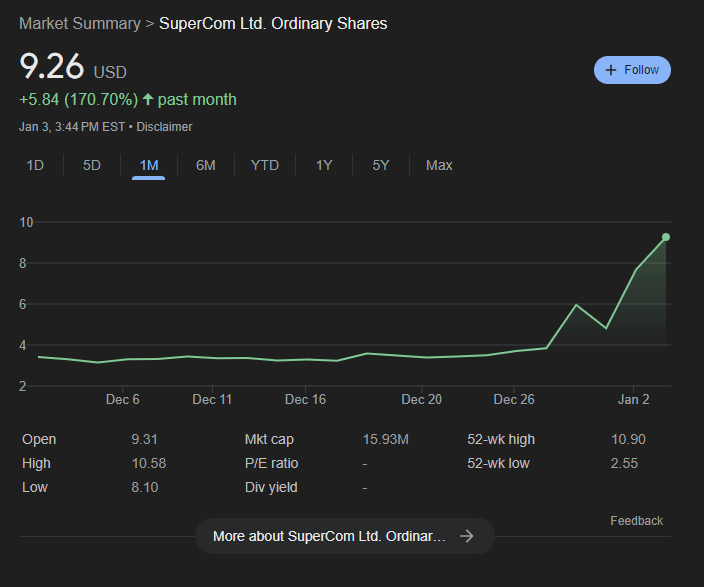Image resolution: width=704 pixels, height=587 pixels.
Task: Show the Max time range
Action: click(439, 165)
